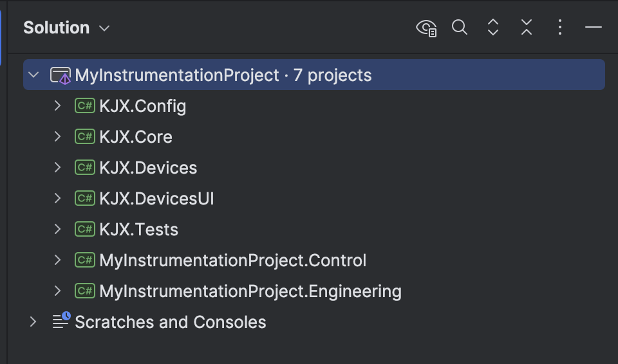Click the C# icon beside KJX.Tests

coord(85,230)
